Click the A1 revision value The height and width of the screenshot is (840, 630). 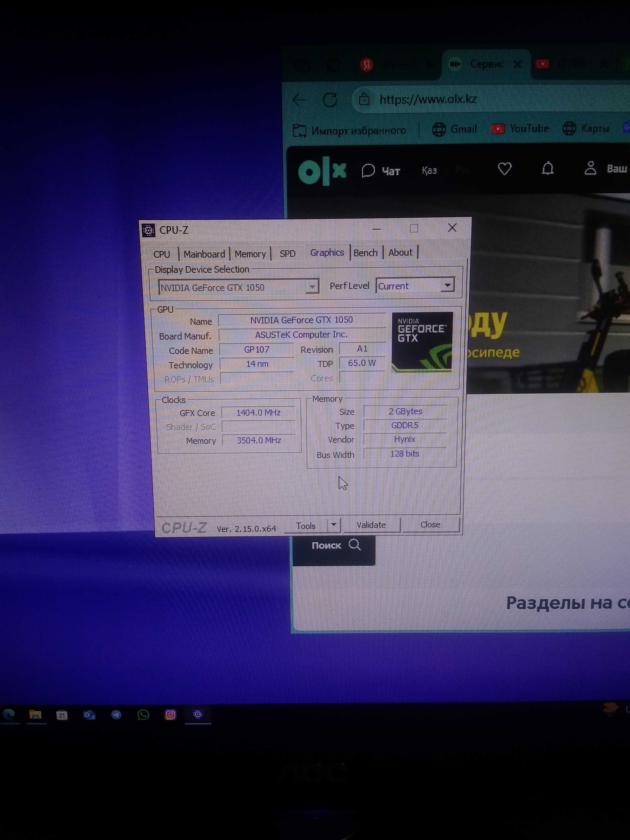click(362, 349)
